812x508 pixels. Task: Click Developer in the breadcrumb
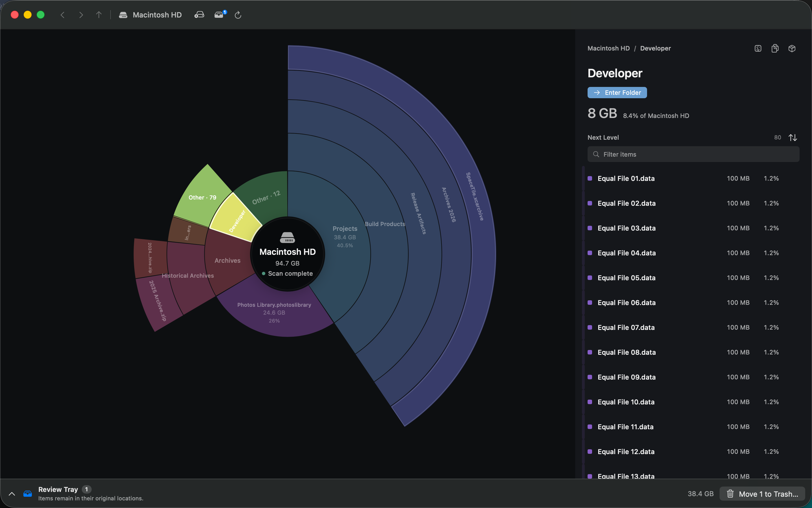coord(655,48)
